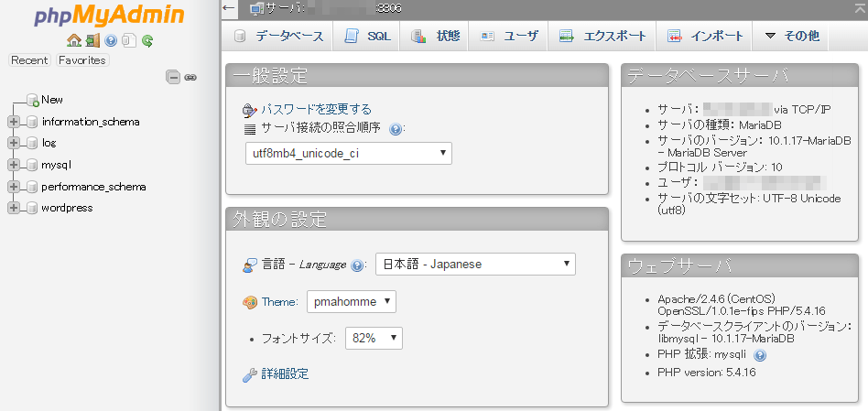868x411 pixels.
Task: Open the utf8mb4_unicode_ci collation dropdown
Action: [349, 153]
